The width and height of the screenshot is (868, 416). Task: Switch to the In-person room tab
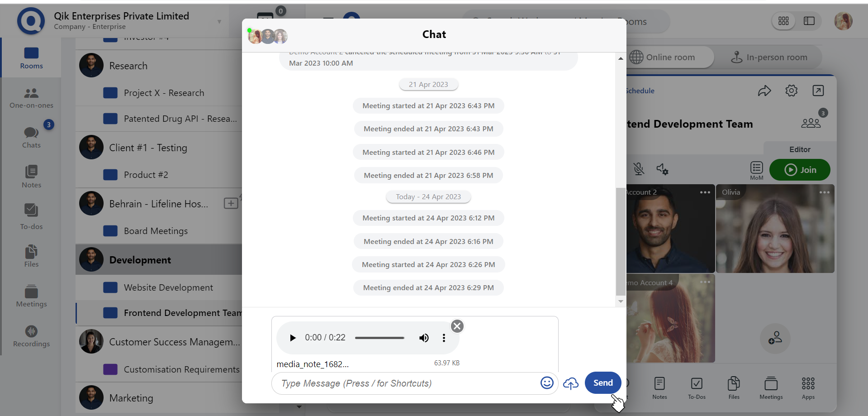(769, 57)
